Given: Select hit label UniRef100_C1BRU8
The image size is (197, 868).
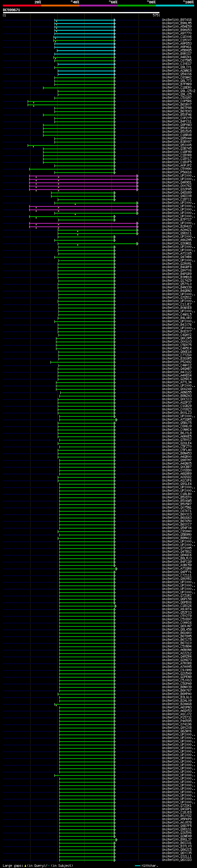Looking at the screenshot, I should click(177, 135).
